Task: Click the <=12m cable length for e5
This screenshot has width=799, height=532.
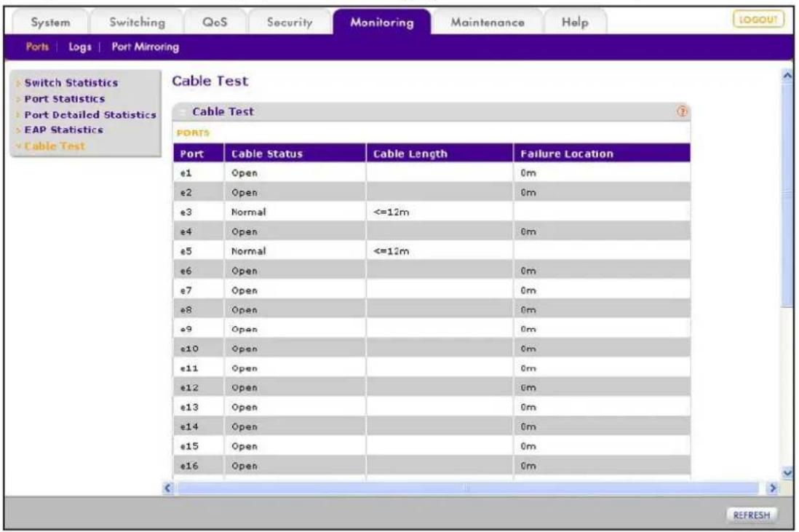Action: pyautogui.click(x=391, y=250)
